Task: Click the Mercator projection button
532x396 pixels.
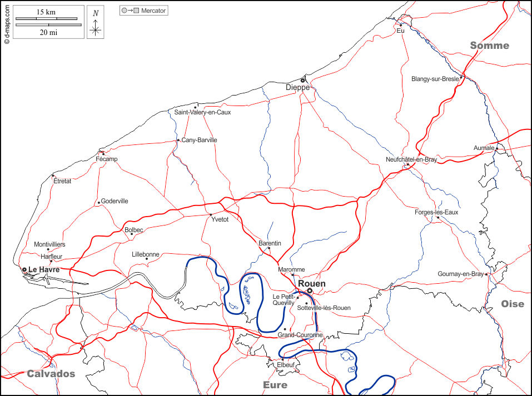Action: pyautogui.click(x=144, y=11)
